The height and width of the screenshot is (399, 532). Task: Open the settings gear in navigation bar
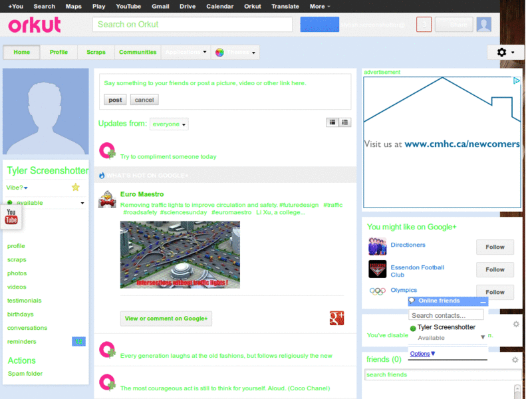pyautogui.click(x=501, y=53)
